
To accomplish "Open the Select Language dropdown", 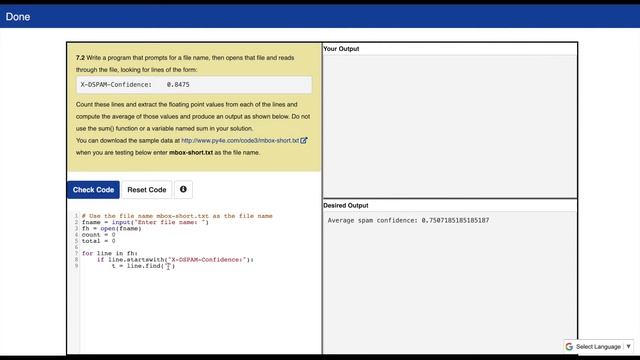I will (599, 347).
